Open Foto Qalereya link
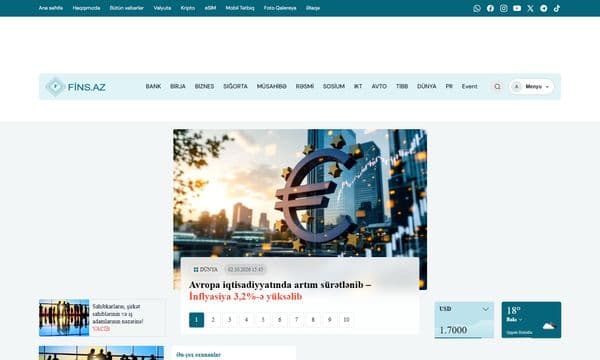 point(280,8)
